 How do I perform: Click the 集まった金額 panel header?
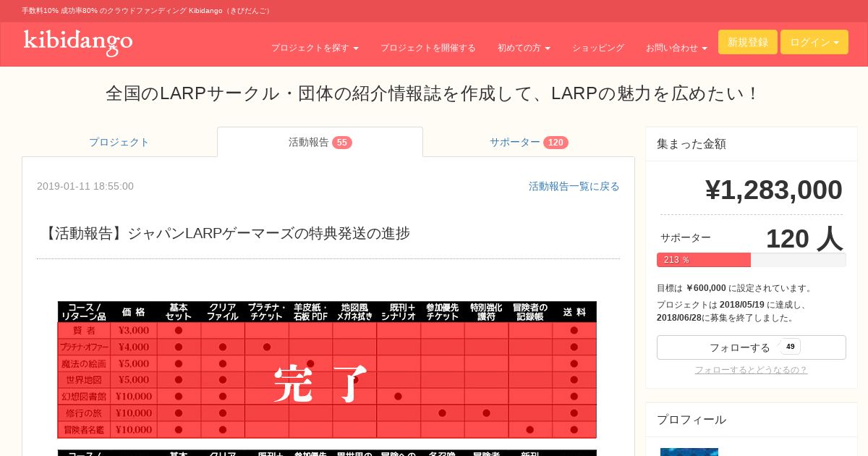pos(752,144)
